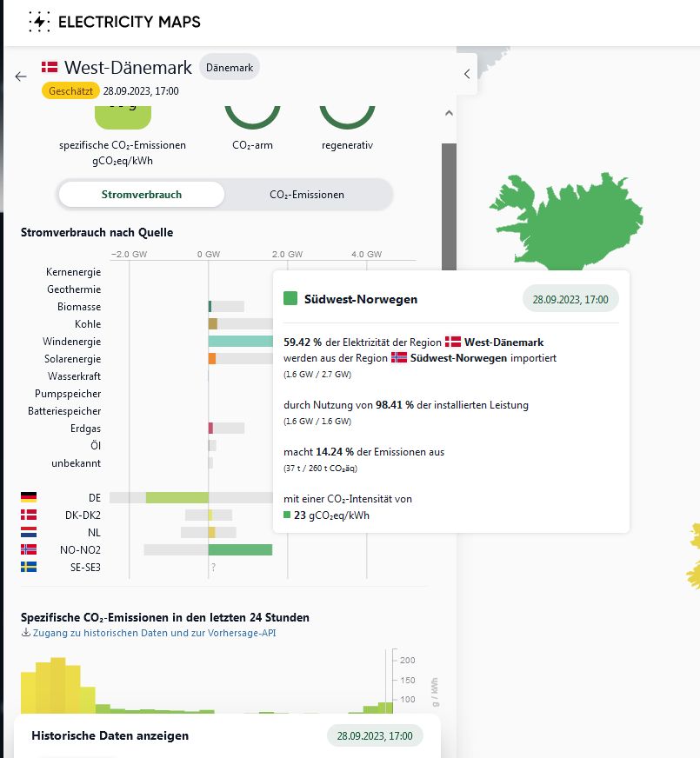Click the Denmark flag beside West-Dänemark
This screenshot has height=758, width=700.
tap(50, 67)
